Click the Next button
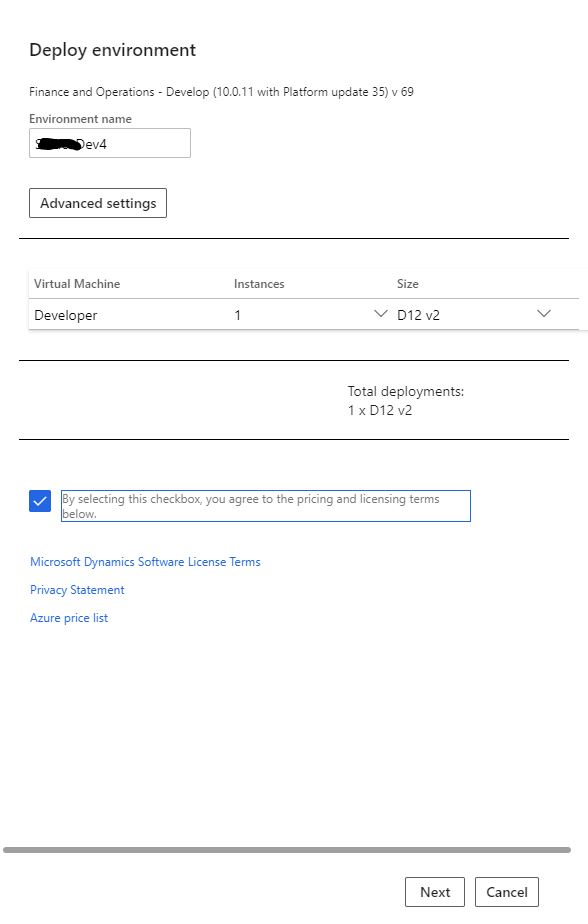588x924 pixels. click(435, 892)
